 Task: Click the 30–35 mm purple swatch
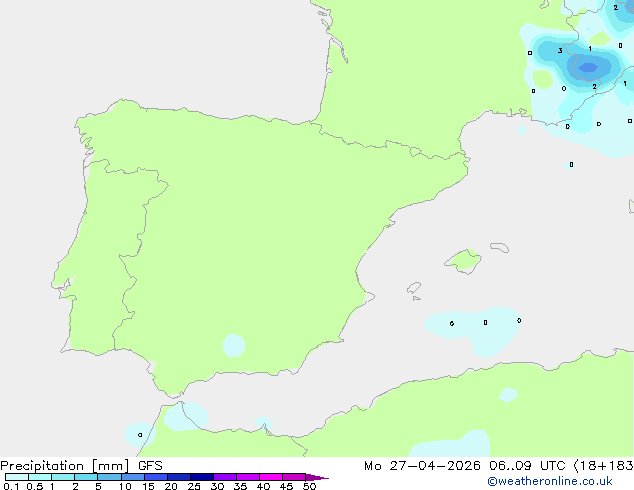click(225, 477)
